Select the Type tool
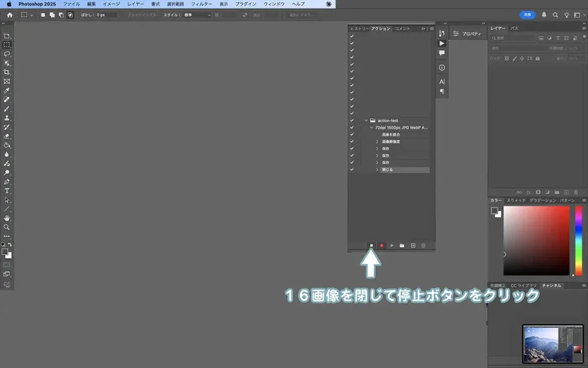 7,190
